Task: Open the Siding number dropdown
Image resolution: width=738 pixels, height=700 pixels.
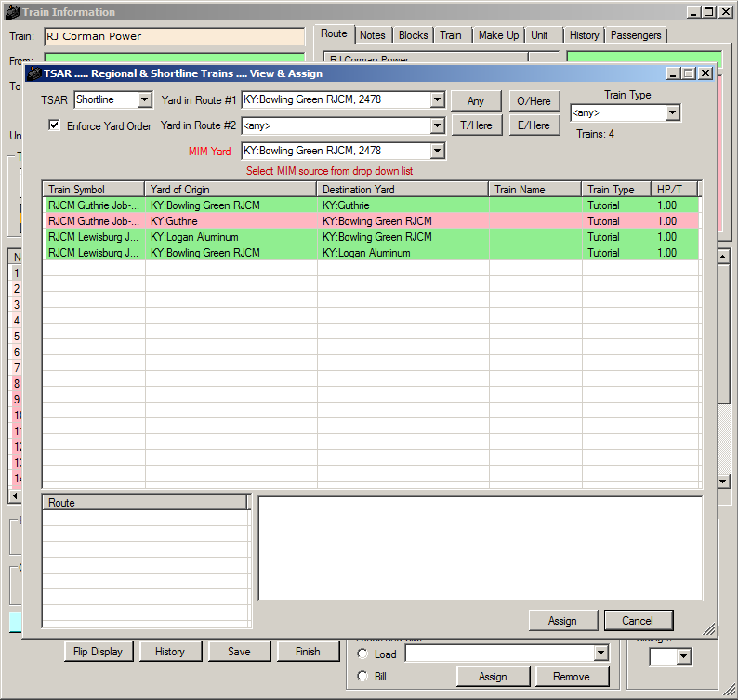Action: pyautogui.click(x=684, y=656)
